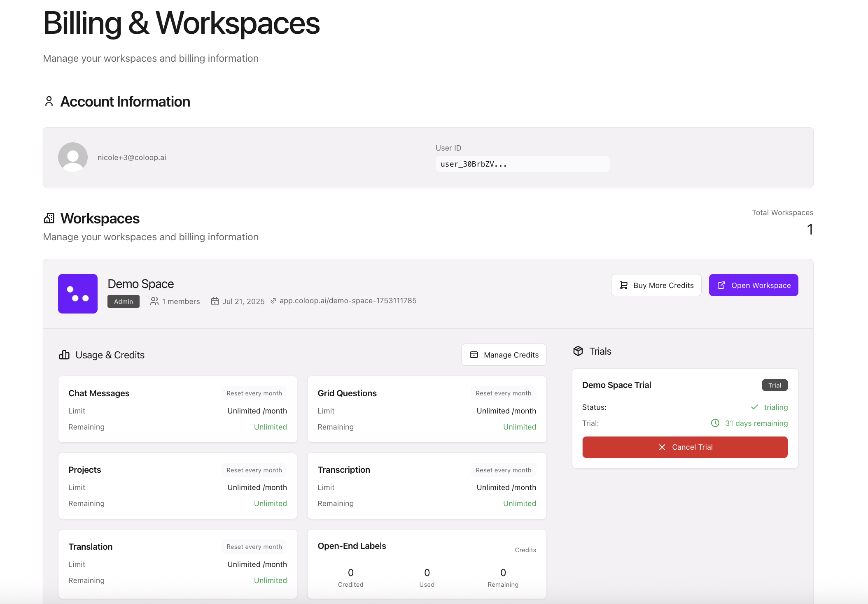Click the Credits label in Open-End Labels

tap(525, 550)
